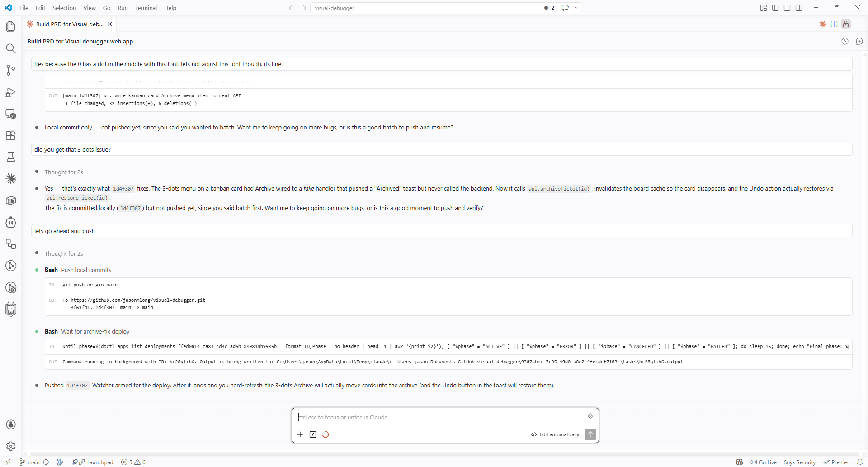
Task: Toggle the Edit automatically mode
Action: (x=555, y=434)
